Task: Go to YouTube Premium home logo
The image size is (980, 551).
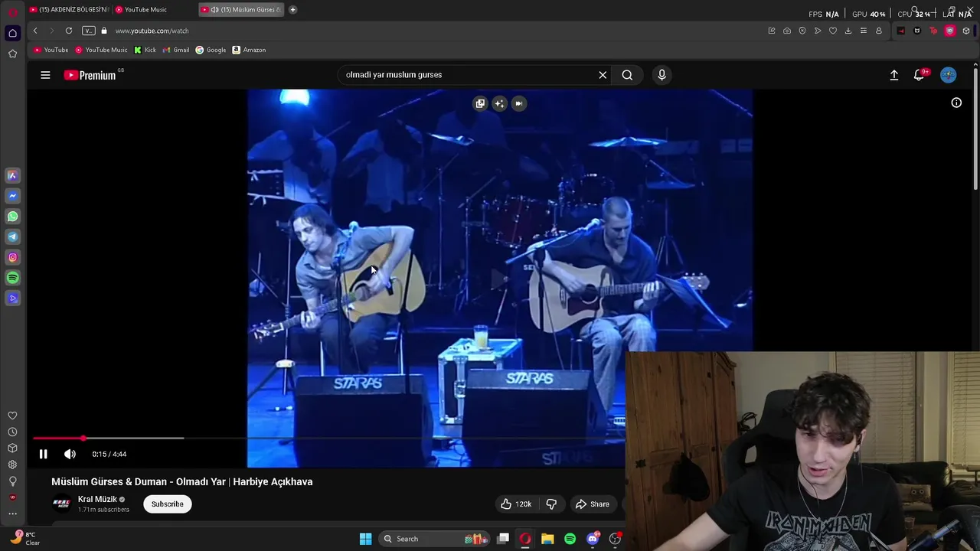Action: point(90,75)
